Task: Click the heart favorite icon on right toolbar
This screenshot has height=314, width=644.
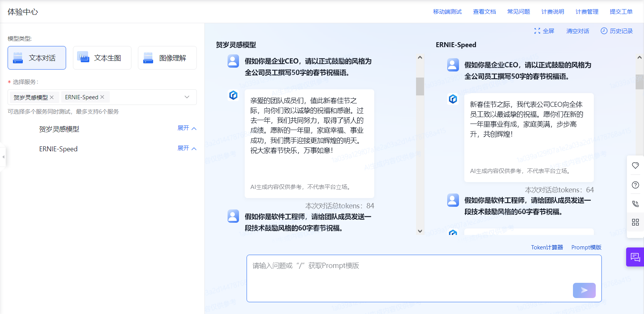Action: click(x=635, y=165)
